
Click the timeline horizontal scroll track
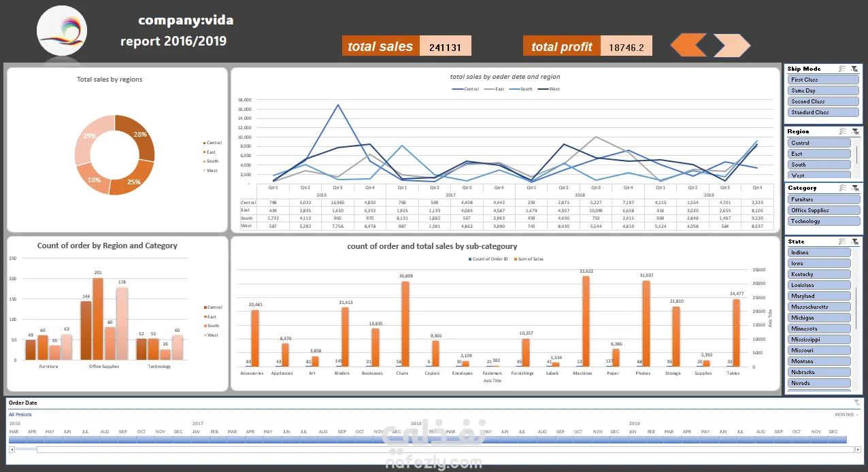click(x=435, y=449)
